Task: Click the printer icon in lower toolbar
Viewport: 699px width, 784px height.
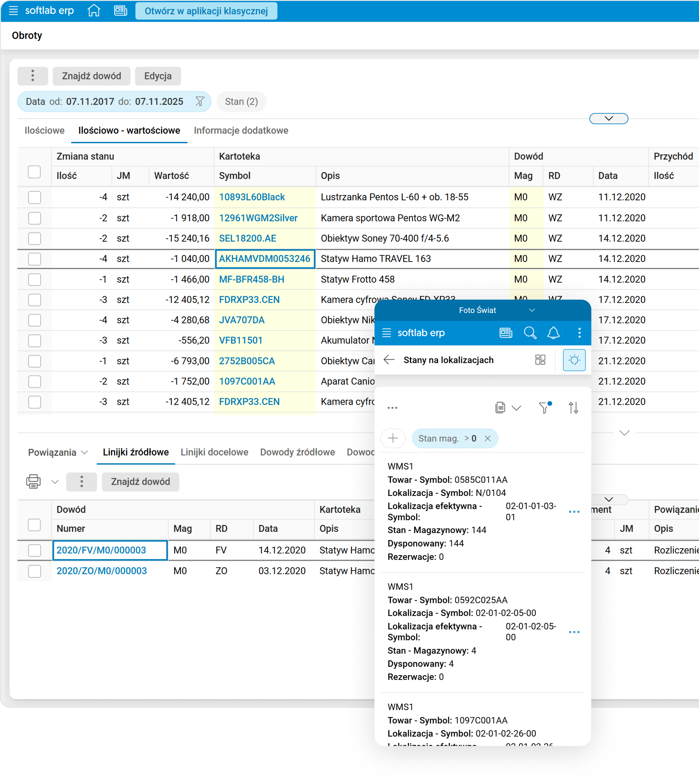Action: tap(33, 481)
